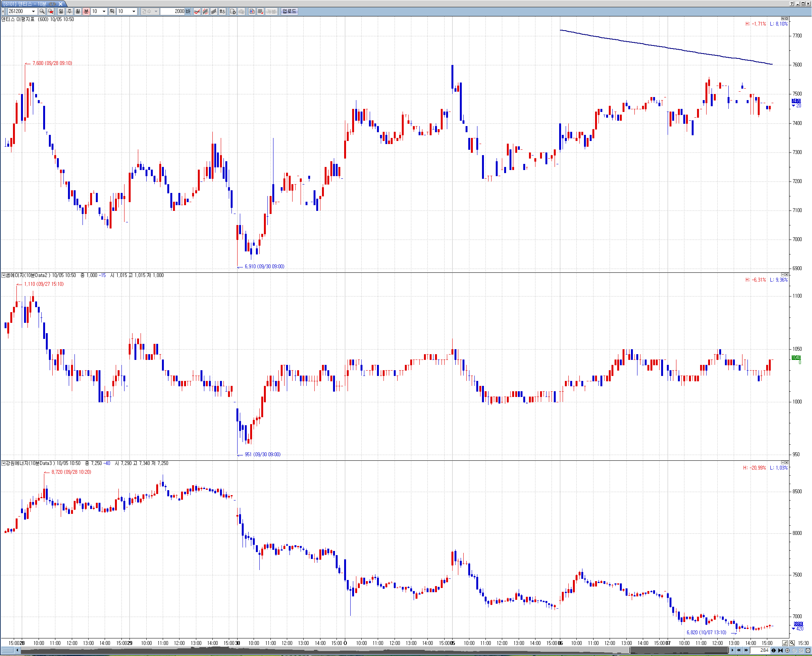Click the 2000 bar count input field
Viewport: 812px width, 656px height.
click(x=174, y=11)
